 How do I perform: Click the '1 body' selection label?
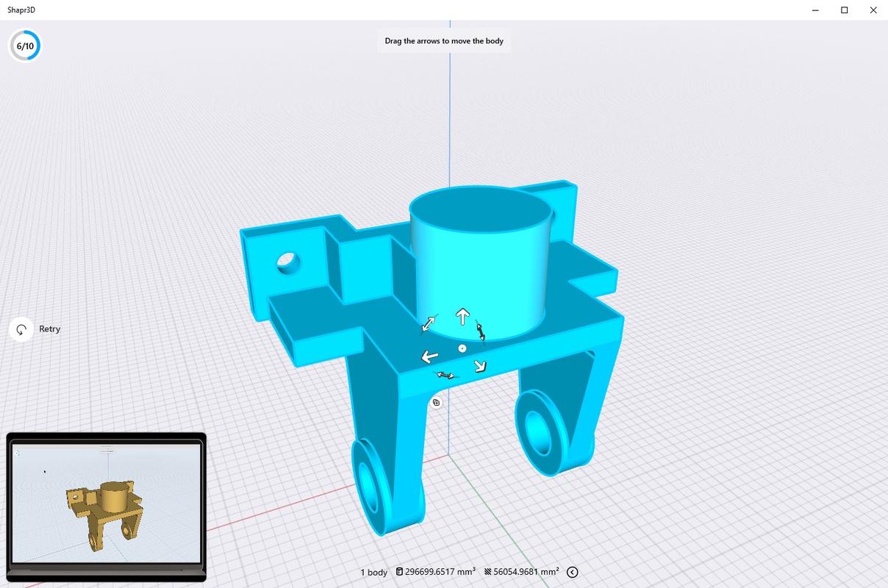pyautogui.click(x=373, y=573)
